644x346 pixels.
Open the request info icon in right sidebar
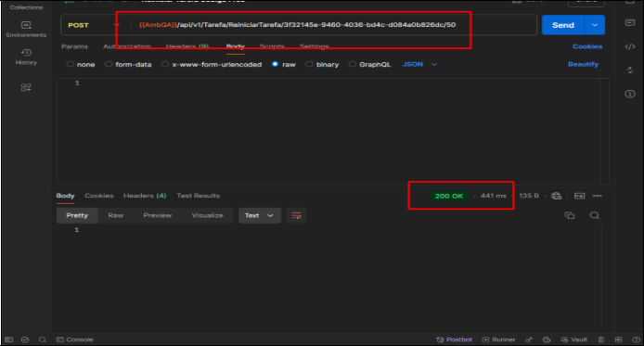click(630, 94)
